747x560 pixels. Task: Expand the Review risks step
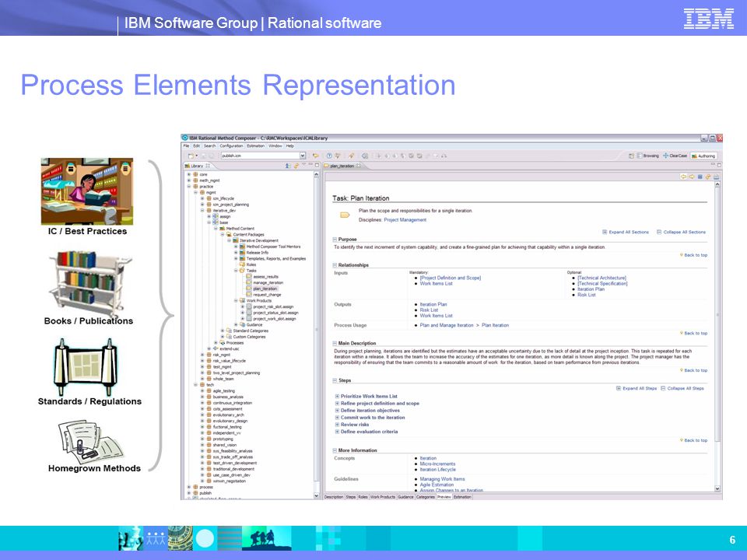[337, 425]
